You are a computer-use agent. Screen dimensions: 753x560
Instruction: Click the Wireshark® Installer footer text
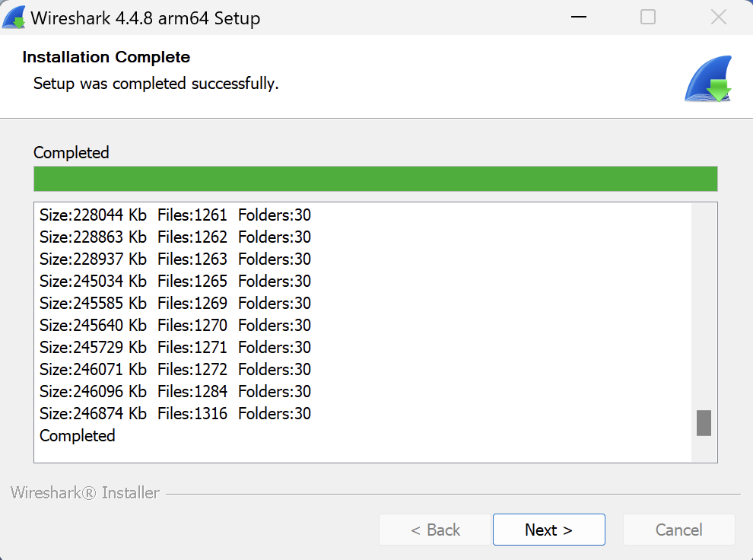84,492
